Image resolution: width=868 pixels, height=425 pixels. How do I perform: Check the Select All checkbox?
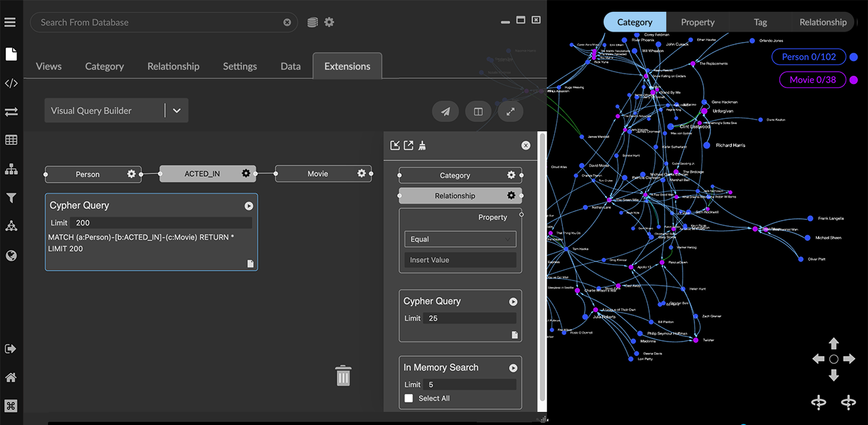click(x=409, y=398)
